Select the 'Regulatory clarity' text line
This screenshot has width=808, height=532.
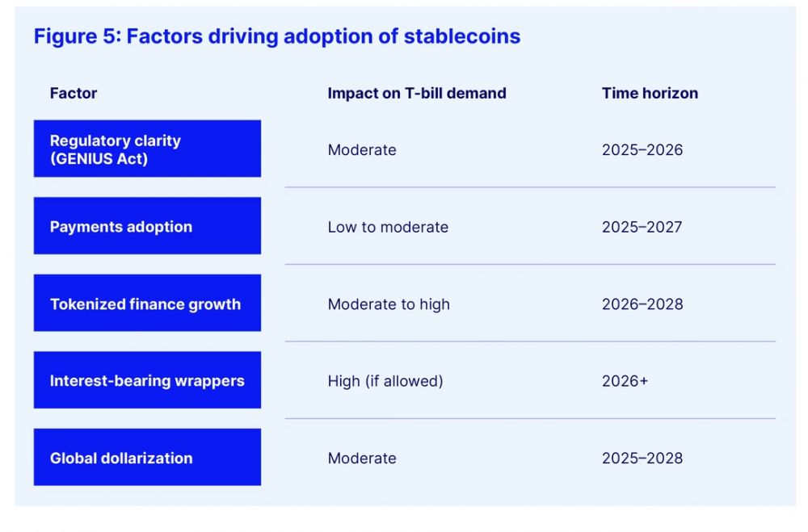coord(116,140)
